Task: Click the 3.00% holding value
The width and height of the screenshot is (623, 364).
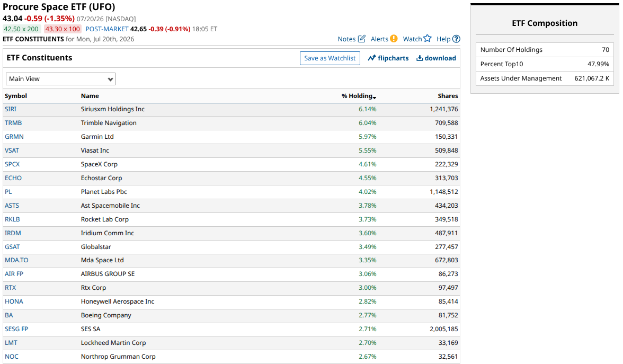Action: 368,287
